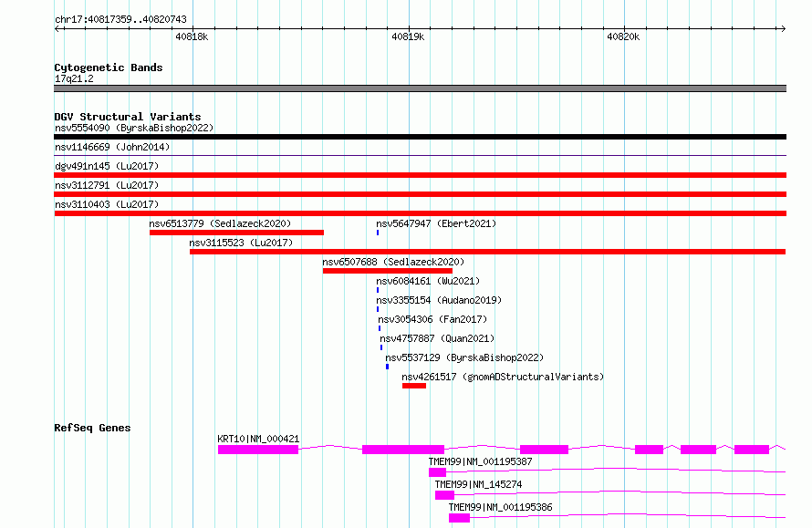Click the TMEM99 NM_001195387 exon block
The height and width of the screenshot is (528, 812).
[x=438, y=472]
